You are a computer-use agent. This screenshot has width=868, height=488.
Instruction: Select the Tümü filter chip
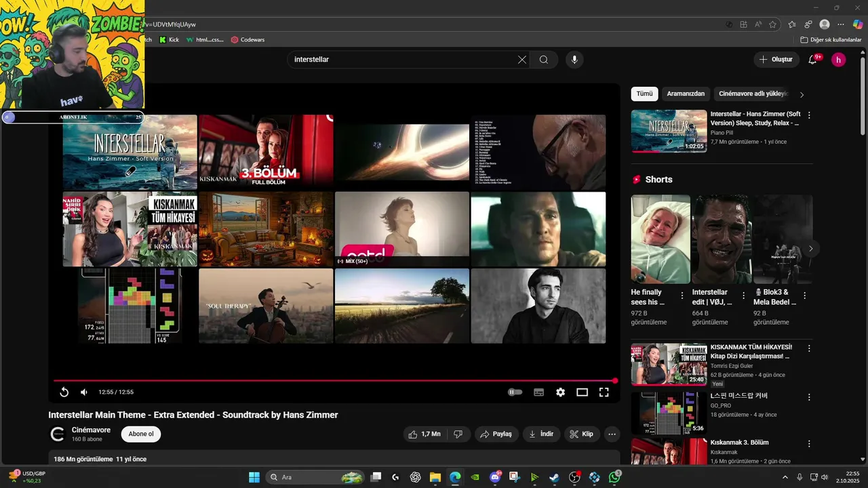(x=644, y=94)
